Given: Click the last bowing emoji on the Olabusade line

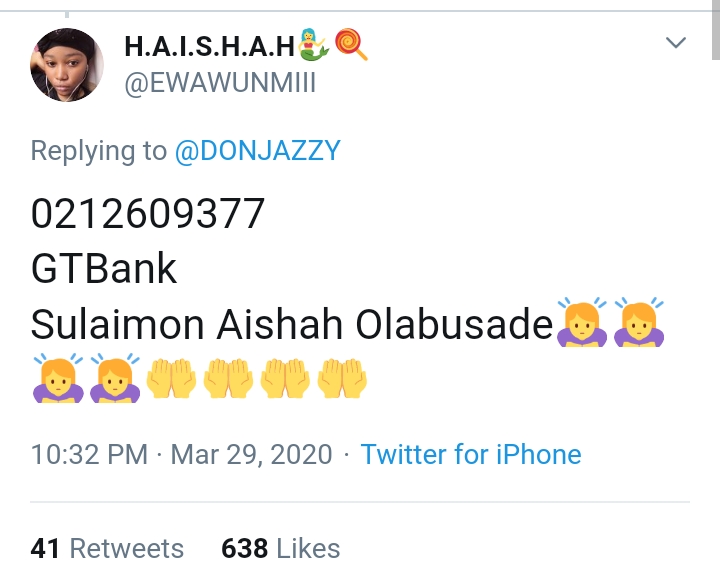Looking at the screenshot, I should tap(639, 322).
